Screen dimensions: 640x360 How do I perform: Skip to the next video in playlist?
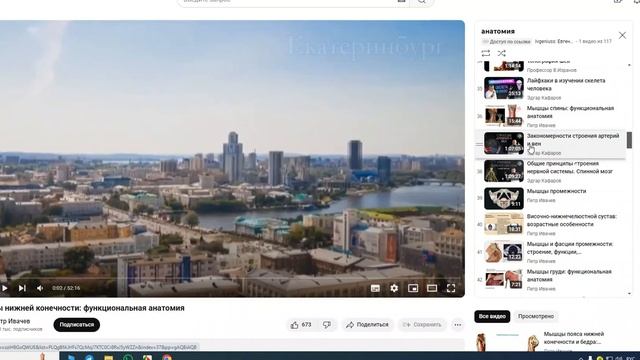tap(22, 288)
